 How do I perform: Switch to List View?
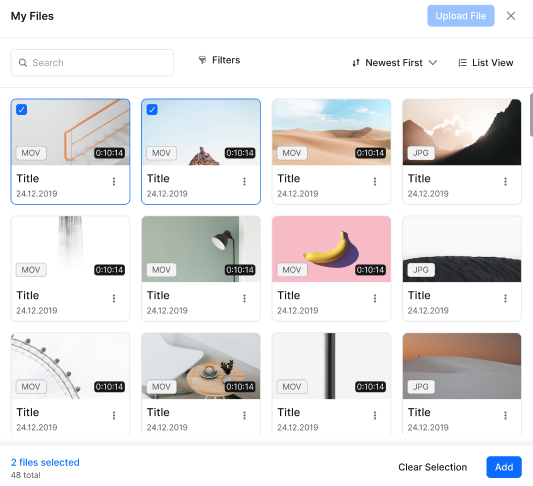coord(486,63)
